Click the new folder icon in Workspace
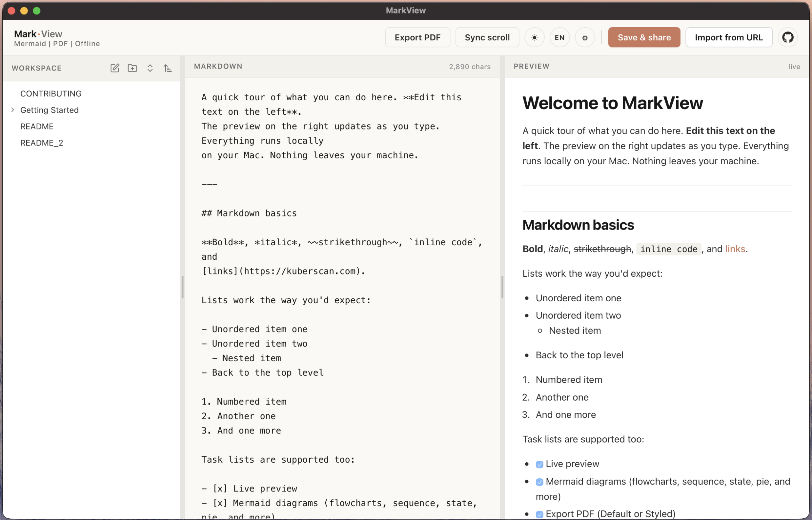Screen dimensions: 812x520 click(x=132, y=68)
